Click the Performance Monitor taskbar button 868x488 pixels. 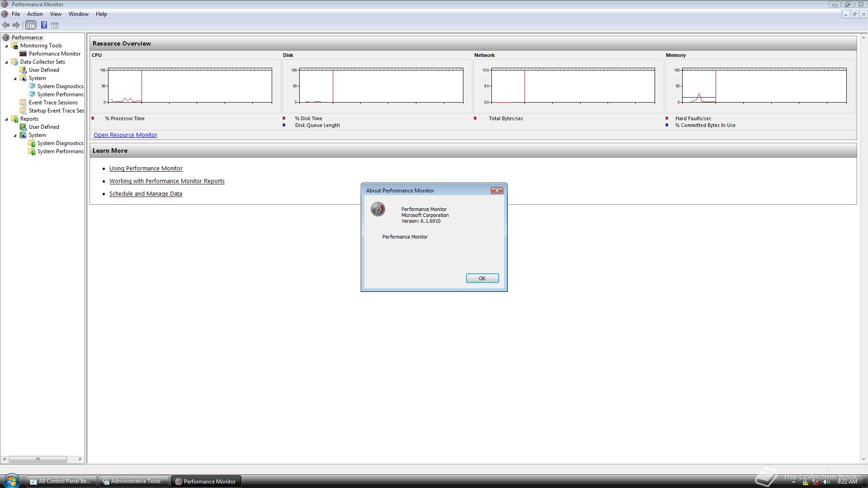point(206,481)
